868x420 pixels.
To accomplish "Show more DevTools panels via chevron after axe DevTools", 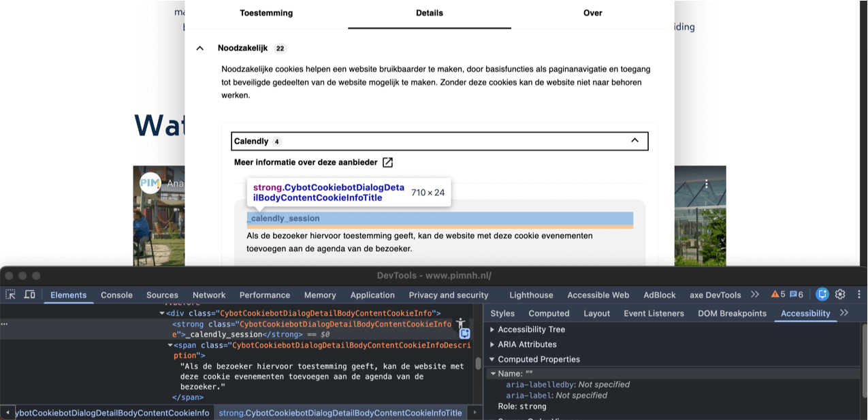I will click(x=755, y=295).
